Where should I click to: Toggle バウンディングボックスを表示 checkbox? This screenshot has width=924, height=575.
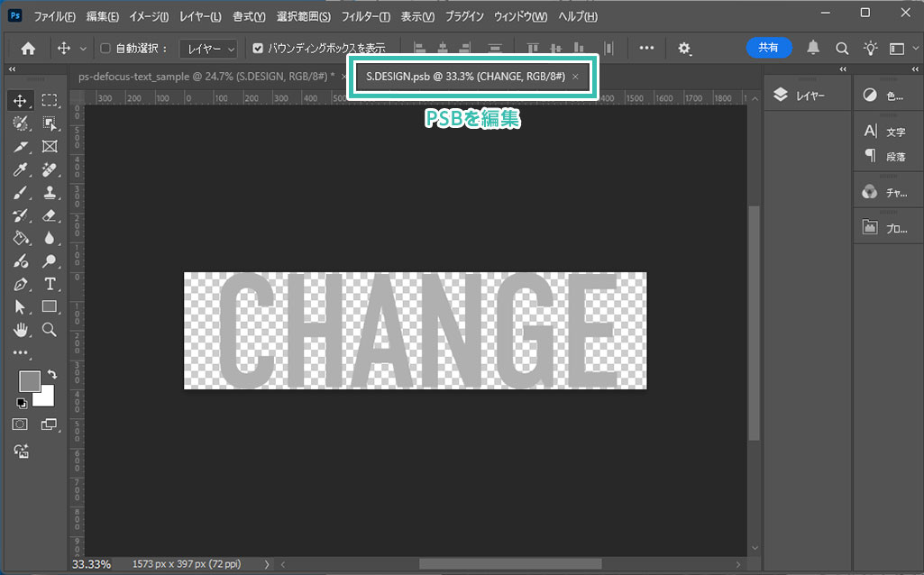pyautogui.click(x=258, y=49)
